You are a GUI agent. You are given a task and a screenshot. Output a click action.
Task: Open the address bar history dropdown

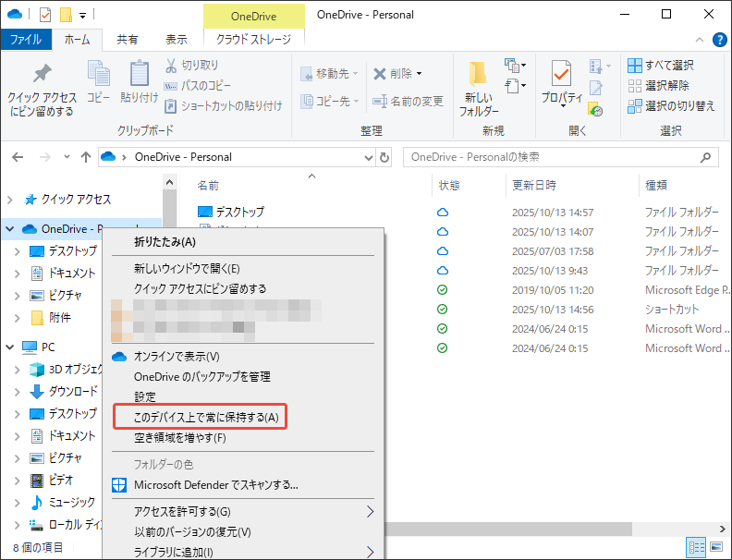(x=369, y=158)
